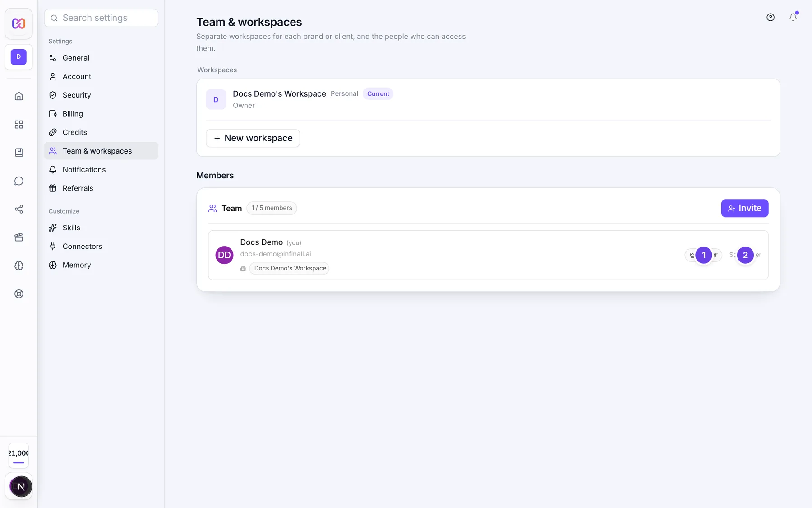Image resolution: width=812 pixels, height=508 pixels.
Task: Click the Team heading in Members card
Action: 232,208
